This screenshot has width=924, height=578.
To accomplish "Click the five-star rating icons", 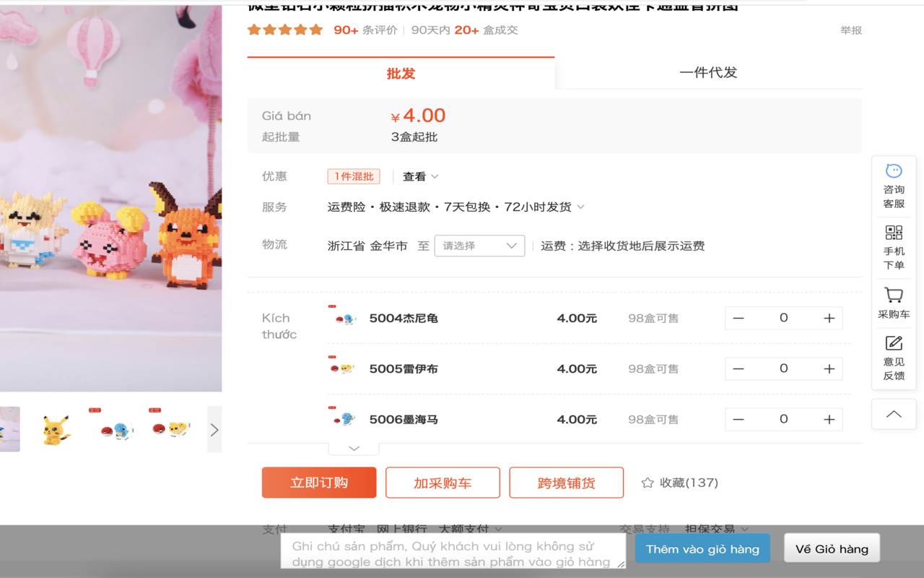I will (x=284, y=30).
